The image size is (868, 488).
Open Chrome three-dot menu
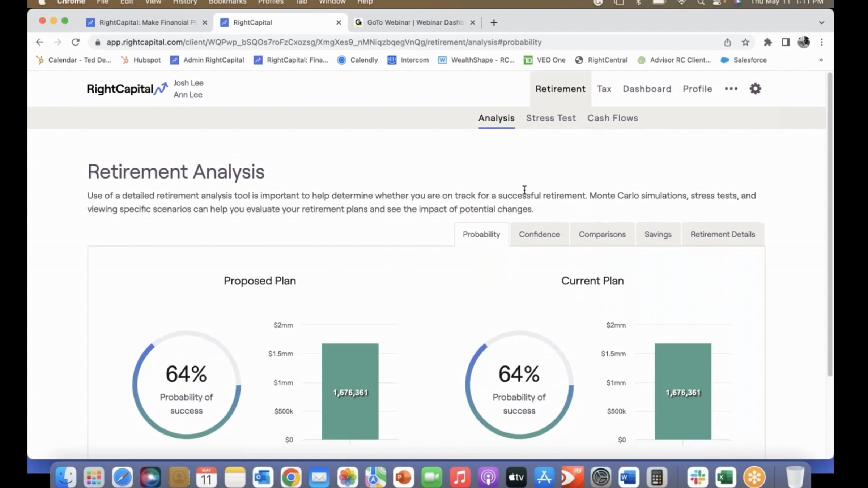(x=822, y=42)
